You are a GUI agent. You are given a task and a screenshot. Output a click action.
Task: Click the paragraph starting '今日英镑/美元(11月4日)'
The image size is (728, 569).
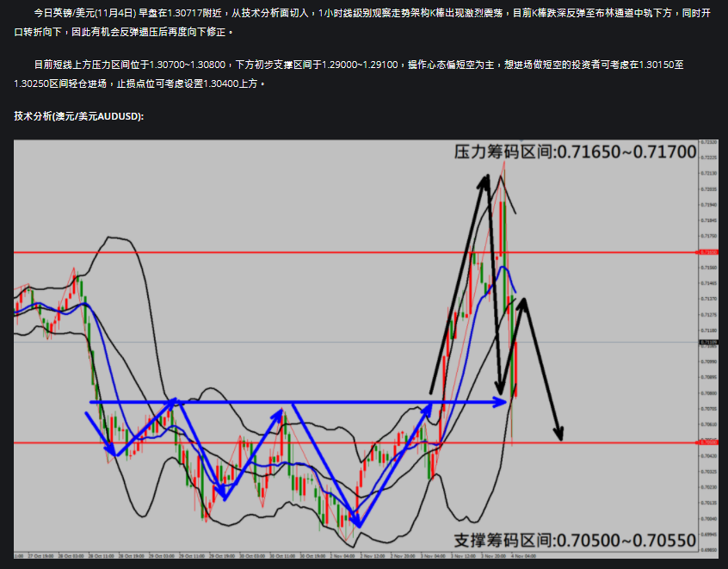[362, 22]
